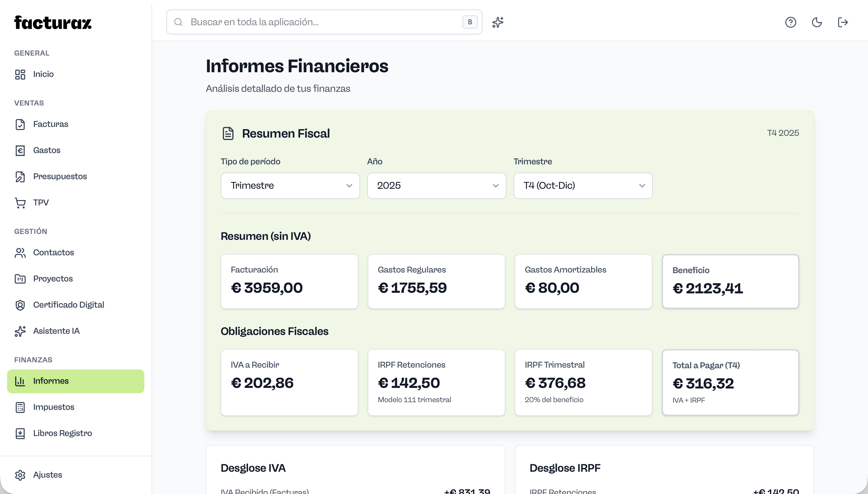Select Presupuestos menu item
This screenshot has height=494, width=868.
60,177
